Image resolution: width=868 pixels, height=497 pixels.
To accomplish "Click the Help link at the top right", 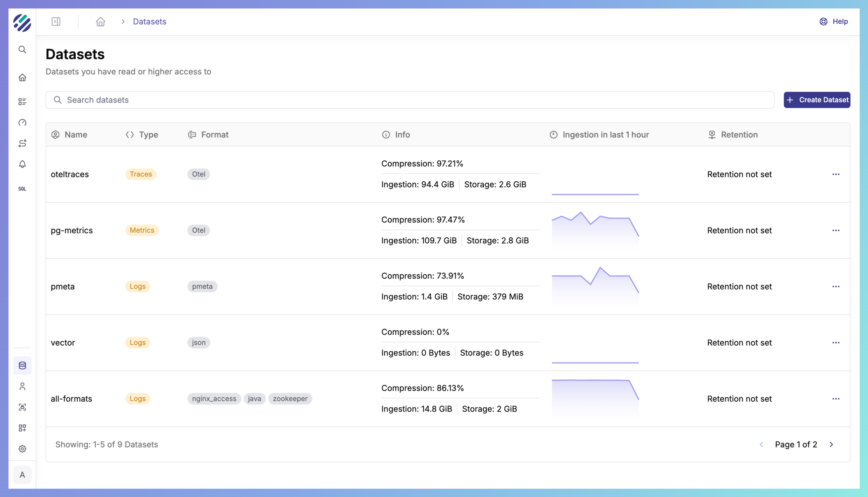I will (834, 21).
